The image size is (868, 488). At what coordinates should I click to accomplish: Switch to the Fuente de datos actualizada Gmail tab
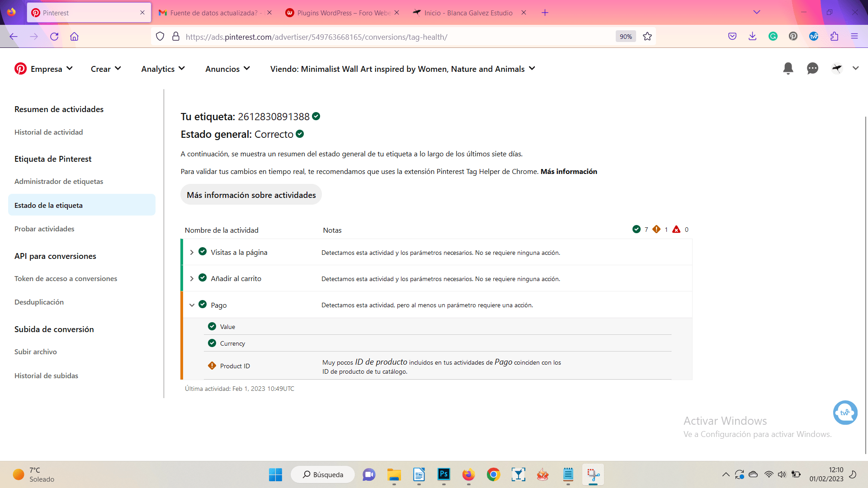pos(215,13)
